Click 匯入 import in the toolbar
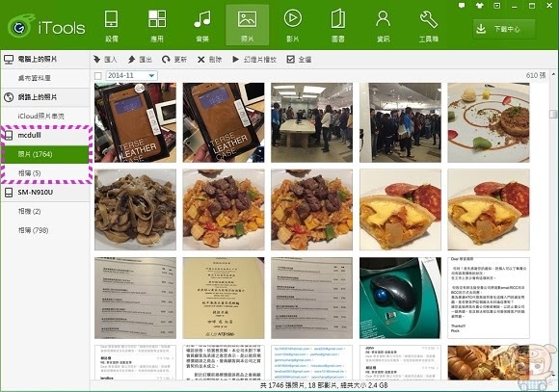 point(105,59)
